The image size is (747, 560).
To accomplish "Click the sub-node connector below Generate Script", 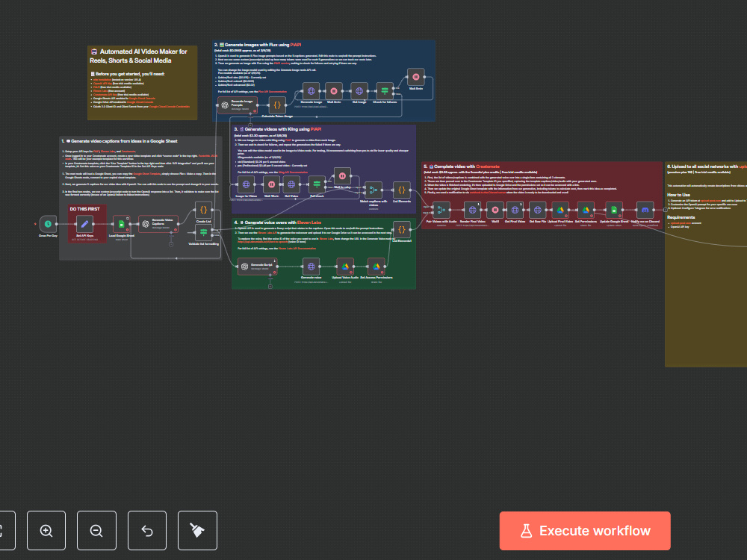I will click(270, 286).
